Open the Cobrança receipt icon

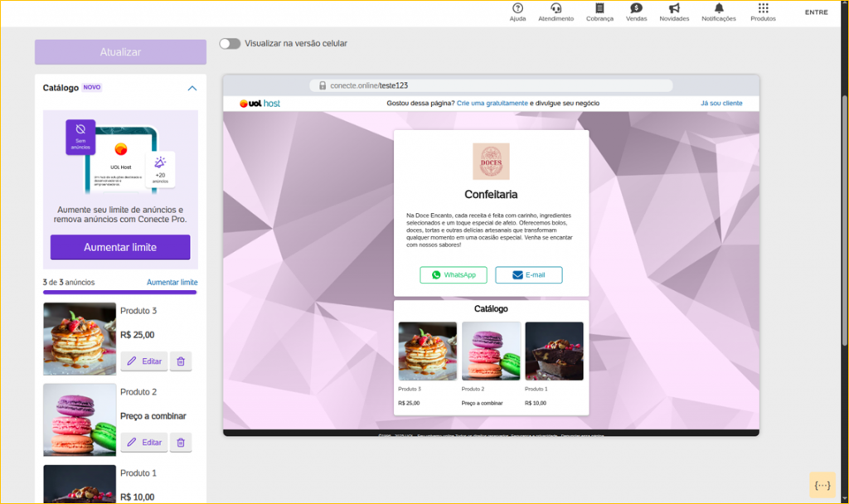coord(599,8)
